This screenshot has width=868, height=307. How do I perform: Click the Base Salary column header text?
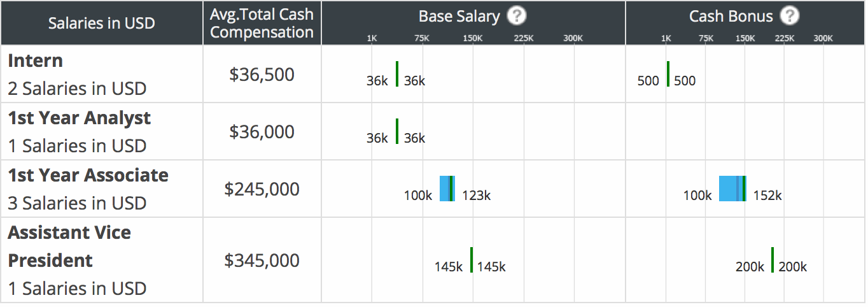coord(459,16)
